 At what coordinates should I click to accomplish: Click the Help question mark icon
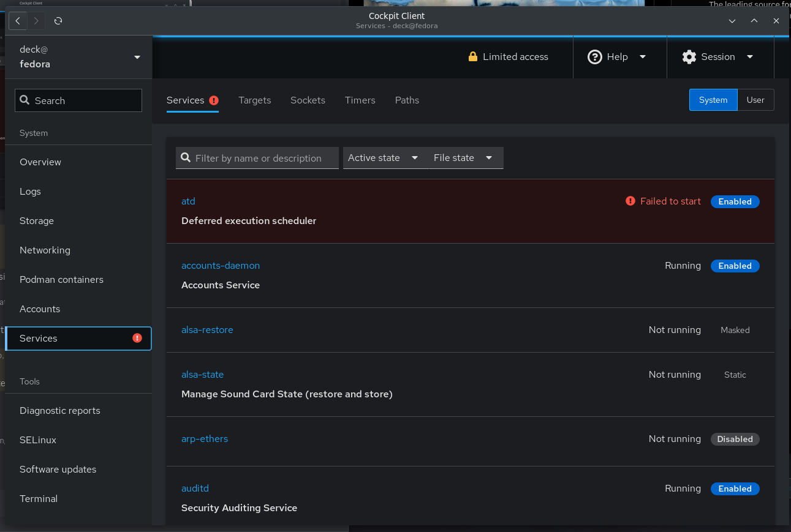[594, 57]
